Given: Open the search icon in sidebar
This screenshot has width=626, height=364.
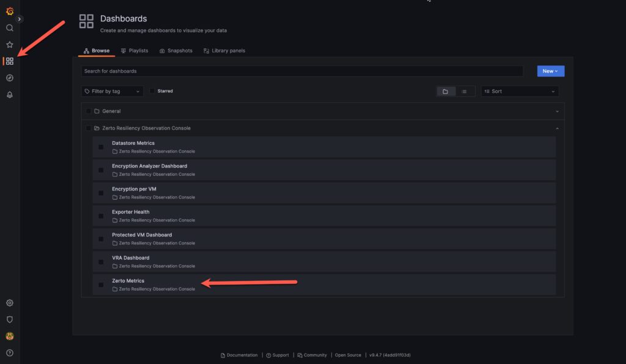Looking at the screenshot, I should point(10,28).
